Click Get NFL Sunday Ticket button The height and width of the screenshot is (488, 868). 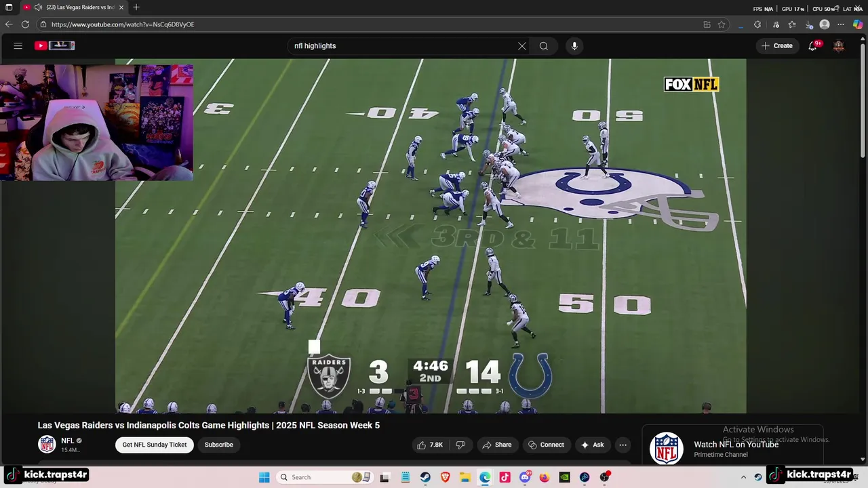[x=155, y=445]
